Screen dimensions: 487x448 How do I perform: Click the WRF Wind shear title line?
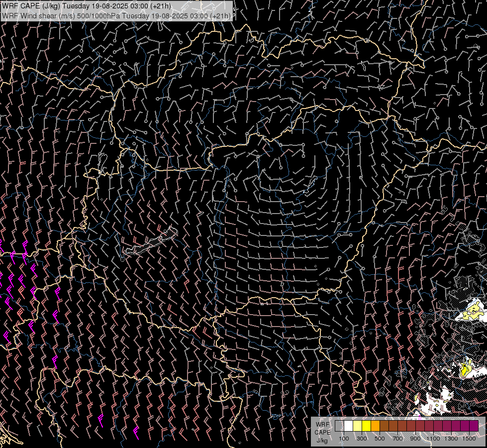(x=116, y=16)
